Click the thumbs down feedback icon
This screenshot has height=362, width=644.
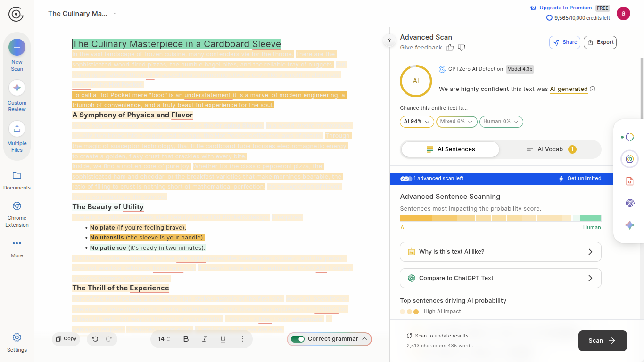tap(462, 48)
